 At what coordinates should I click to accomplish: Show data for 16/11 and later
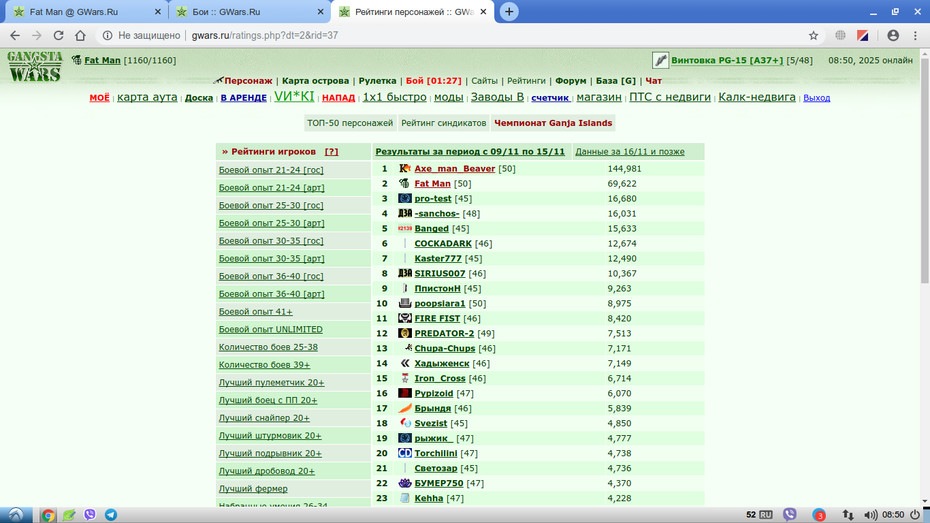tap(630, 152)
